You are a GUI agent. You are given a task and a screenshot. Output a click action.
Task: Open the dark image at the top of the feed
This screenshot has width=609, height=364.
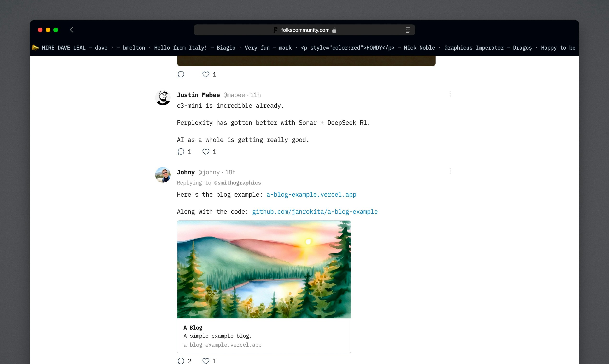(x=306, y=61)
